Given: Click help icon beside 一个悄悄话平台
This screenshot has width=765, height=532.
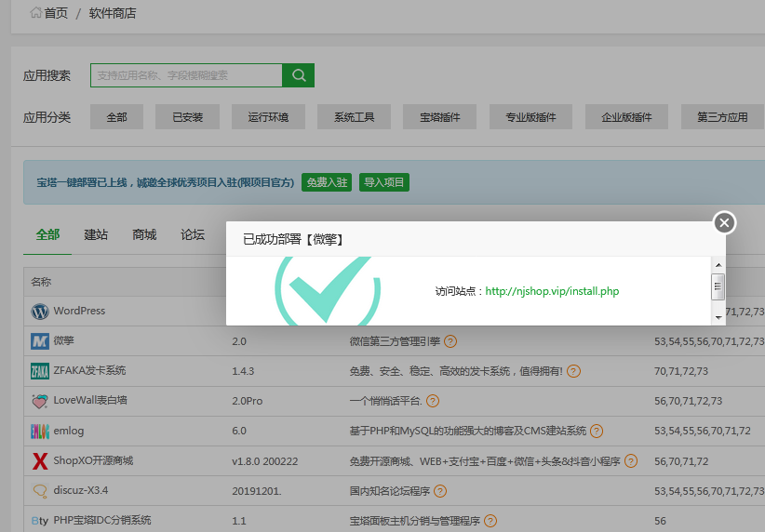Looking at the screenshot, I should pos(432,401).
